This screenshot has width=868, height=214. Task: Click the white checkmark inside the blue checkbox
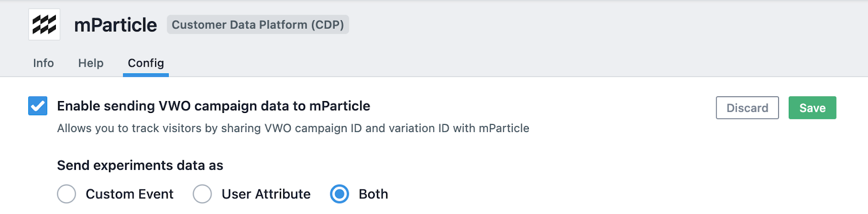[38, 106]
